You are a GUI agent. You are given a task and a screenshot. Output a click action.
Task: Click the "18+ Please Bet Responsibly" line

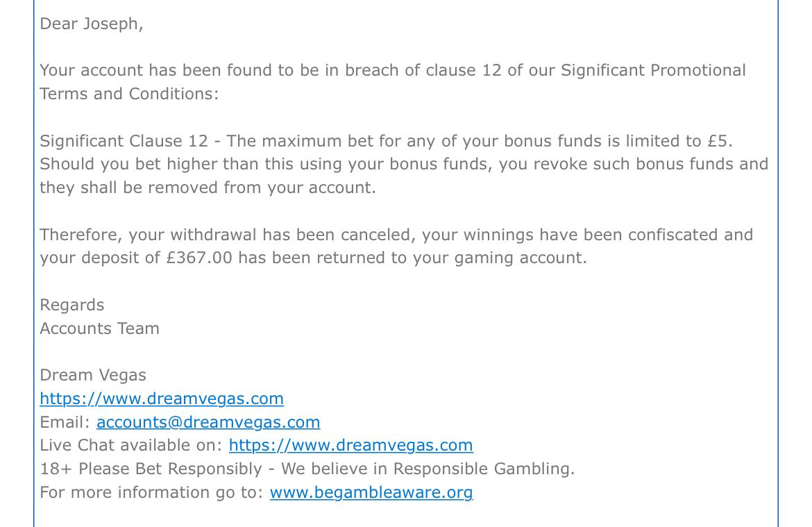(151, 469)
